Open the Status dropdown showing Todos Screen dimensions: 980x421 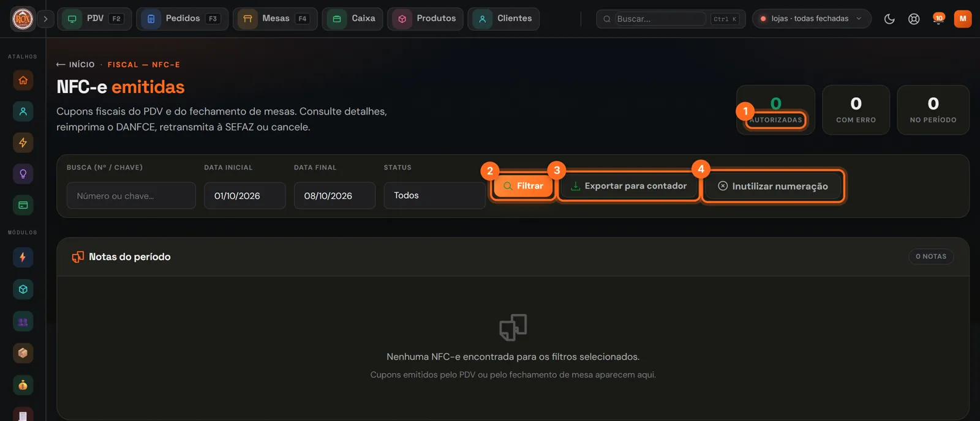pyautogui.click(x=435, y=196)
